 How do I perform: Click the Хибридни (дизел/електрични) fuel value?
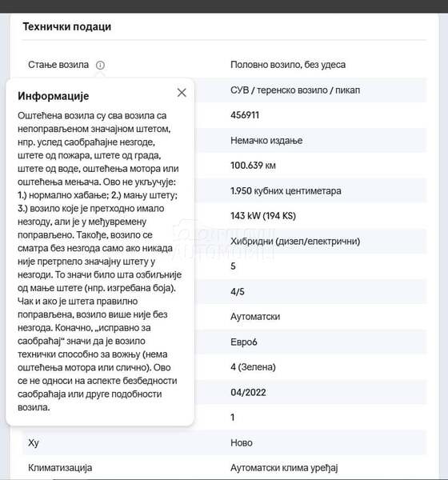295,242
